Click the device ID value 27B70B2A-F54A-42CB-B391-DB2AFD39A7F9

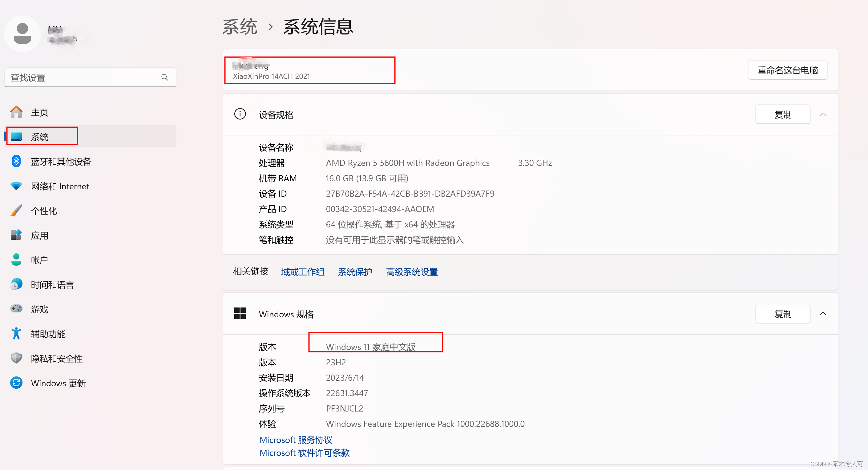(410, 193)
